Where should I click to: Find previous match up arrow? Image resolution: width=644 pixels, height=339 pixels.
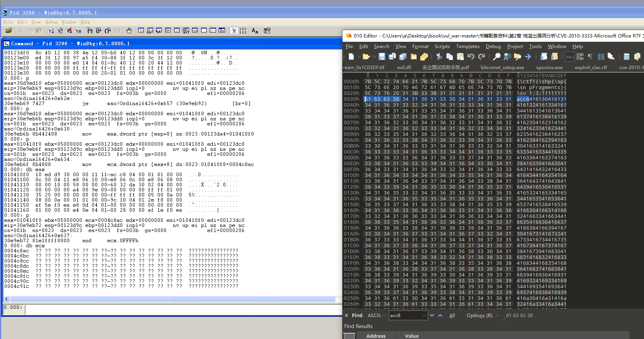pyautogui.click(x=440, y=315)
